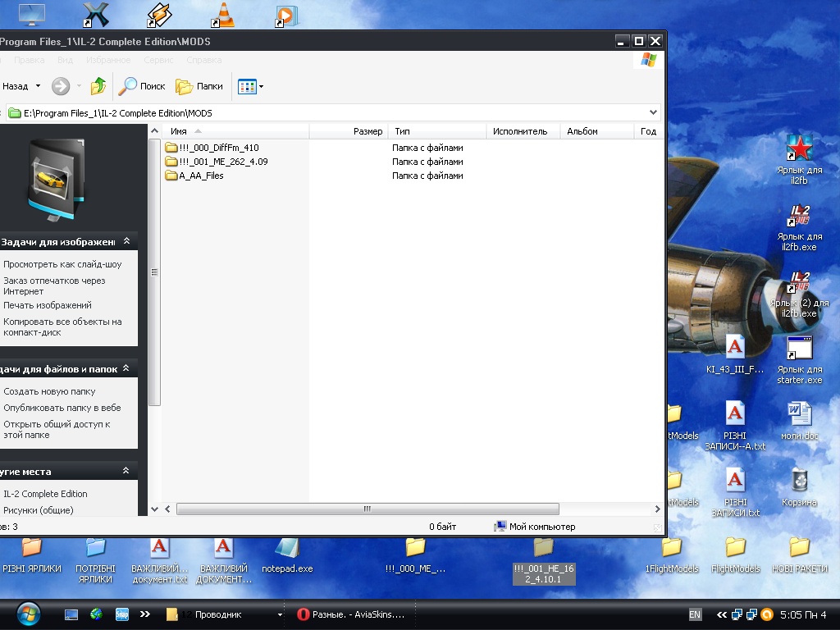
Task: Open the Сервис menu
Action: click(158, 60)
